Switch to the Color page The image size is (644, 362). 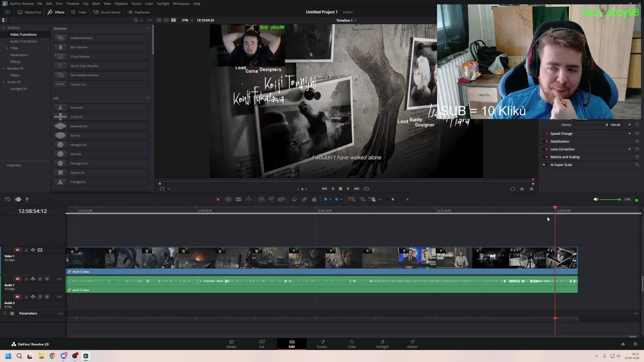(x=352, y=344)
